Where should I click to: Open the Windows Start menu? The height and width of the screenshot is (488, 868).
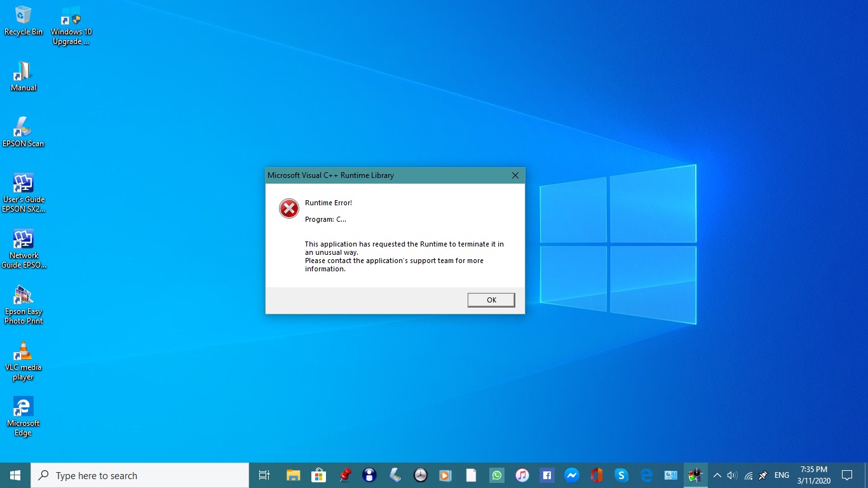click(x=15, y=475)
